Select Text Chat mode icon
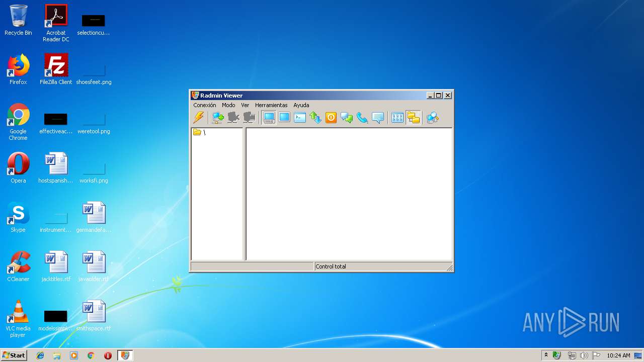Image resolution: width=644 pixels, height=362 pixels. pos(347,118)
